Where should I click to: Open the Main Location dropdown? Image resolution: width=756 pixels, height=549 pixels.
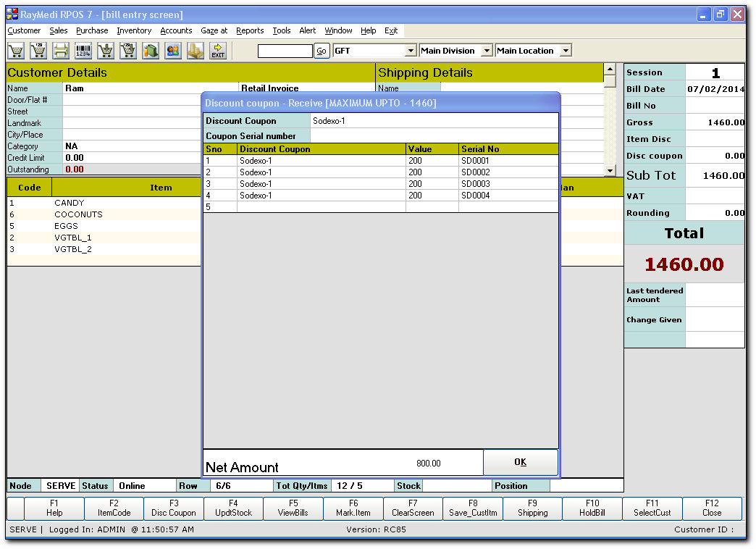[566, 51]
